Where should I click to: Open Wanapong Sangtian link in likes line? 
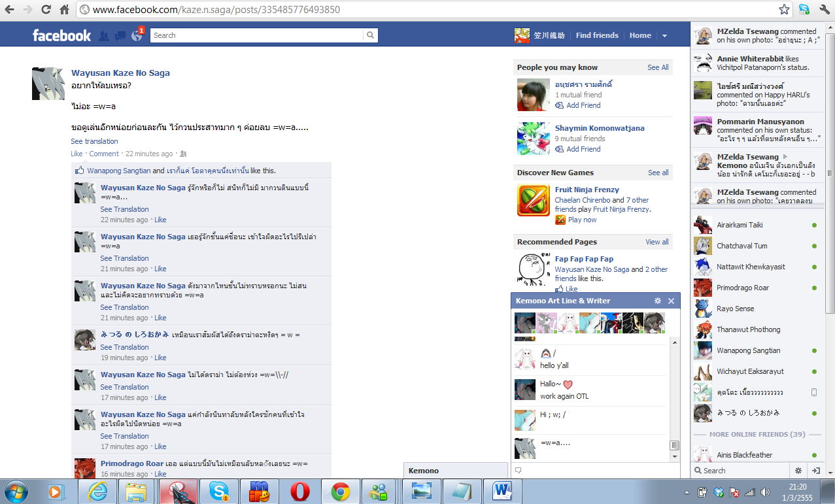[x=119, y=171]
